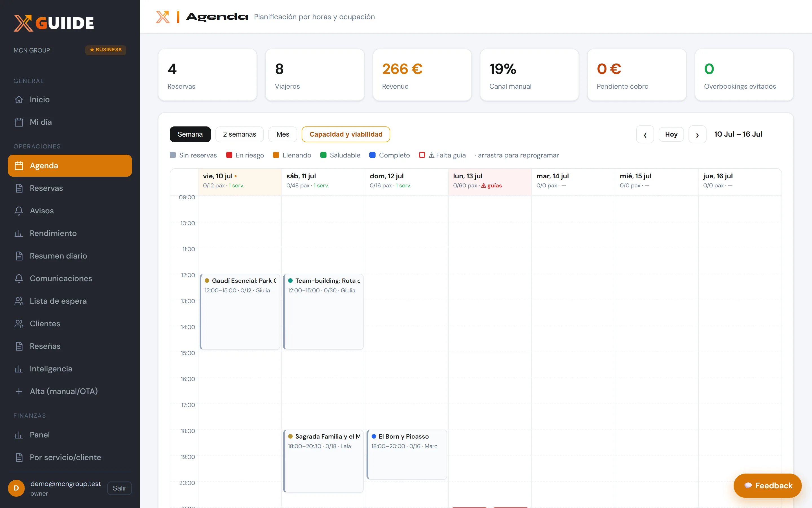
Task: Click the warning guías icon on lun, 13 jul
Action: pyautogui.click(x=484, y=185)
